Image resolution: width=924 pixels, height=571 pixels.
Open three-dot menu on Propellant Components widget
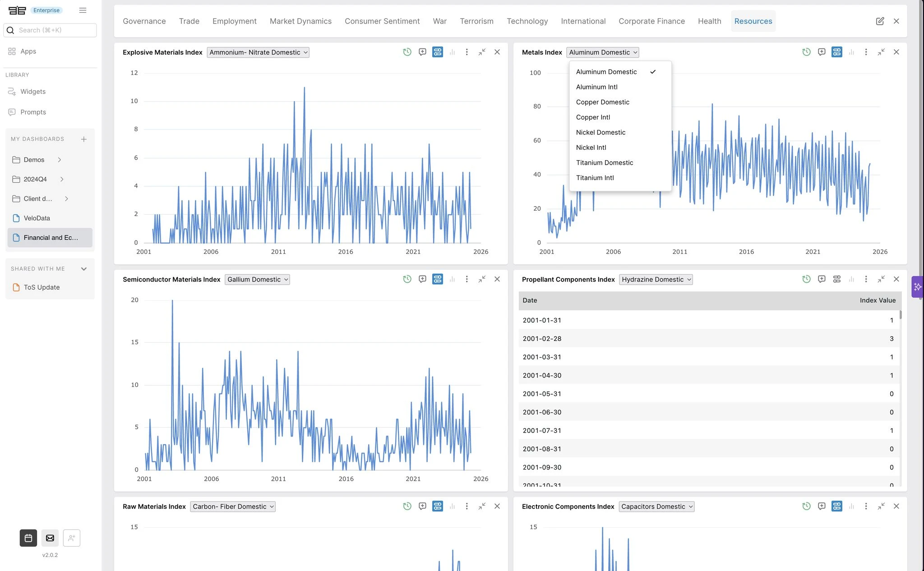[x=866, y=279]
